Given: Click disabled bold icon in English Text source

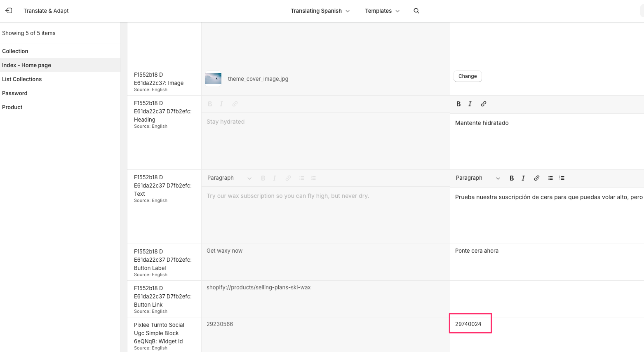Looking at the screenshot, I should click(x=263, y=178).
